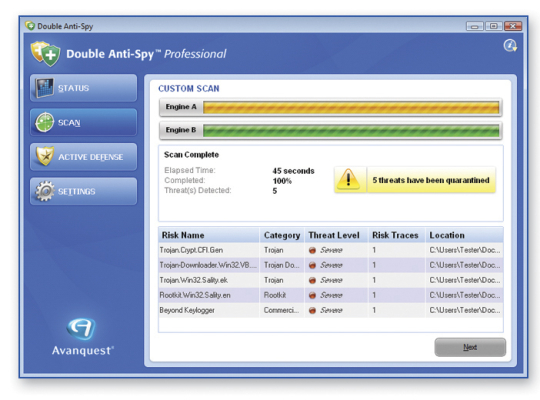Select the Trojan-Downloader.Win32.VB row
The image size is (540, 400).
[331, 265]
